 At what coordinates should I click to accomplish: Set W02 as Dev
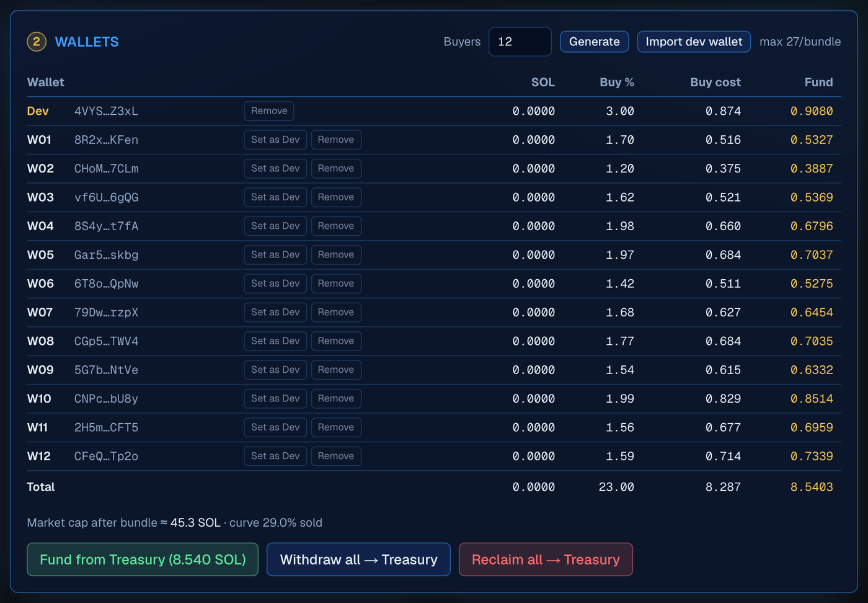pos(275,169)
